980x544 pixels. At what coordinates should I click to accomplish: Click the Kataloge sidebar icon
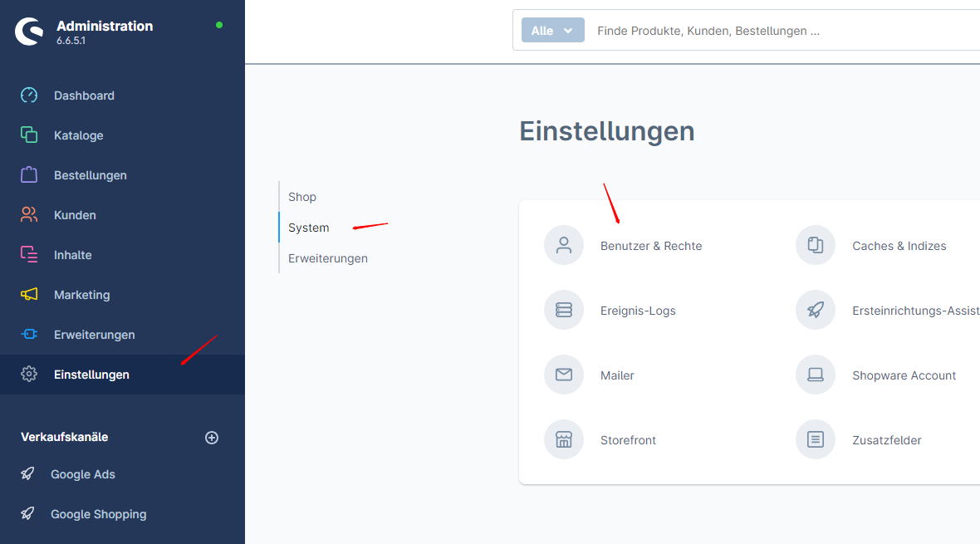pyautogui.click(x=29, y=135)
